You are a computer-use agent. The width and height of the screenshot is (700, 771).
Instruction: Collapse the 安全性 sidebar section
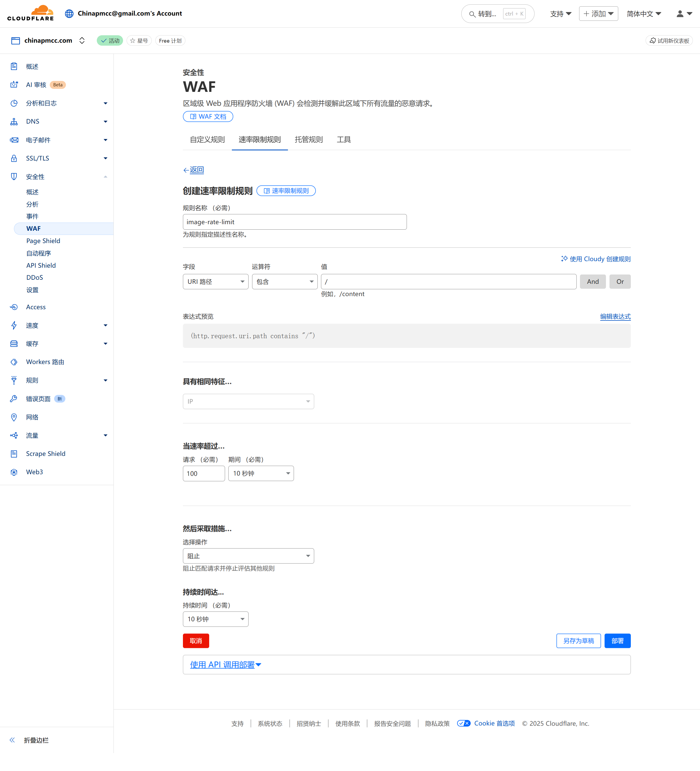[105, 177]
